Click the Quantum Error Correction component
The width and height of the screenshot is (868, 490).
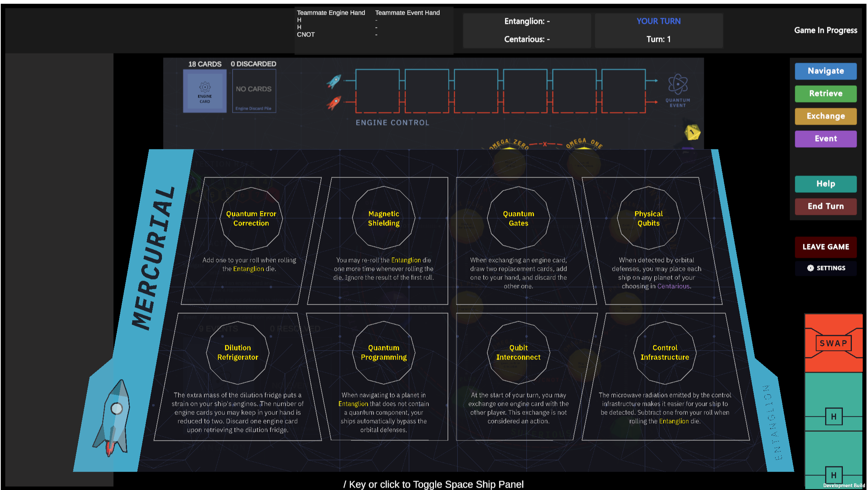(x=251, y=241)
